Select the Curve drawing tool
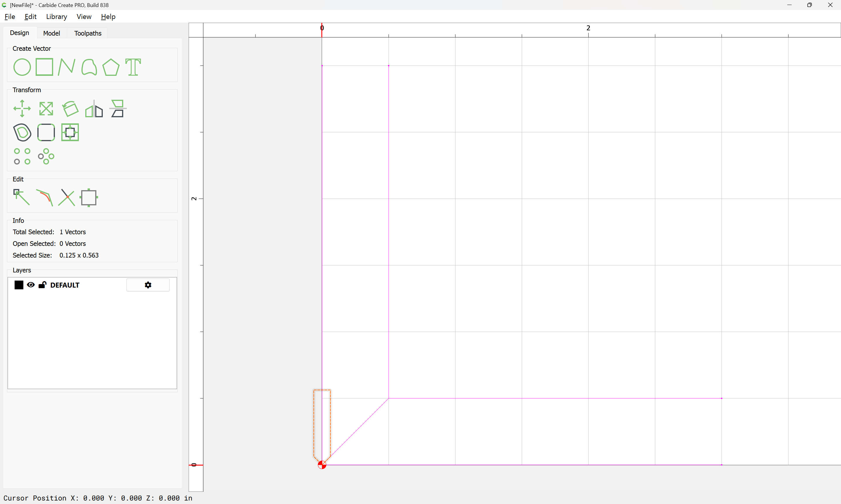Screen dimensions: 841x504 [x=89, y=67]
